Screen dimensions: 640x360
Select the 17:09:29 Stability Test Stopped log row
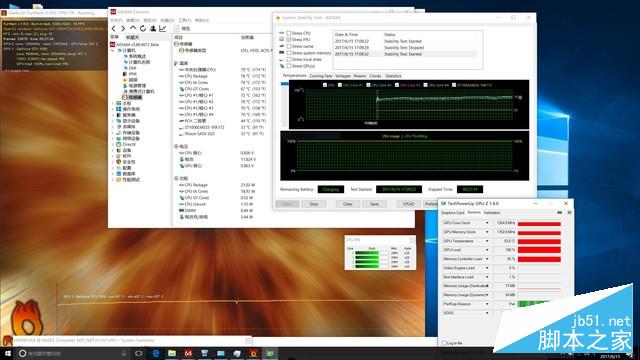405,47
